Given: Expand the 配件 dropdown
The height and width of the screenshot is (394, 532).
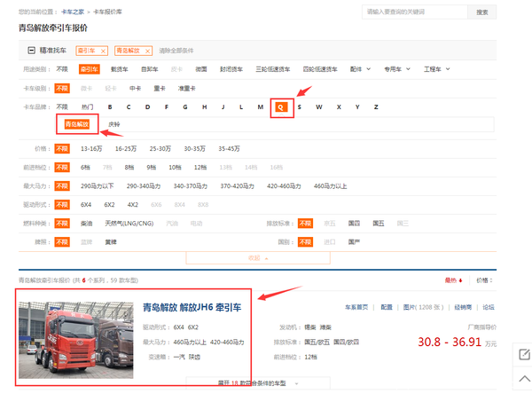Looking at the screenshot, I should pos(360,69).
